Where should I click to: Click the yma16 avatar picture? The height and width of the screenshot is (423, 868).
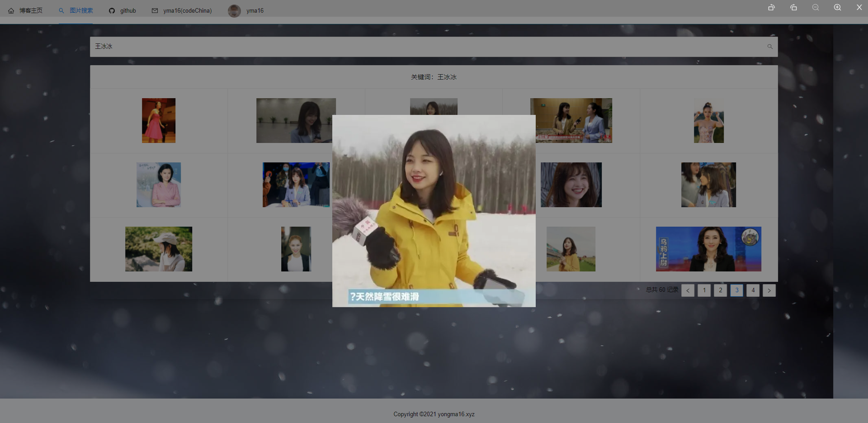[234, 11]
